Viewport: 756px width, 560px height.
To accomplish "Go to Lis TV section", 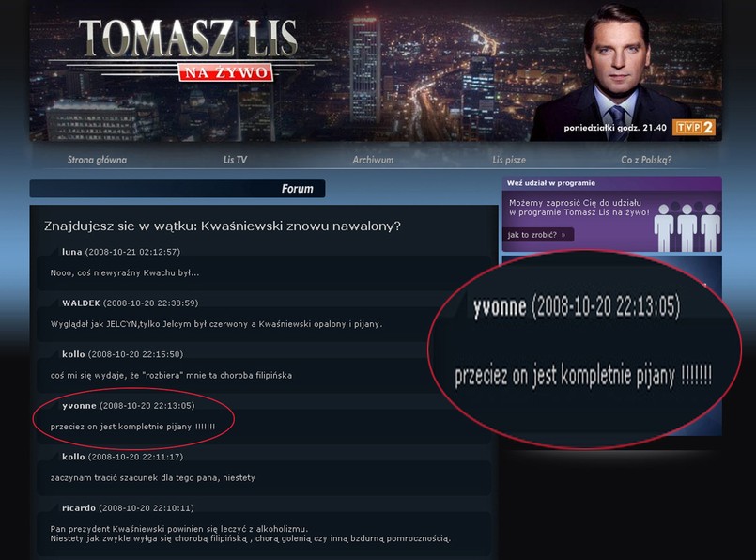I will 235,160.
